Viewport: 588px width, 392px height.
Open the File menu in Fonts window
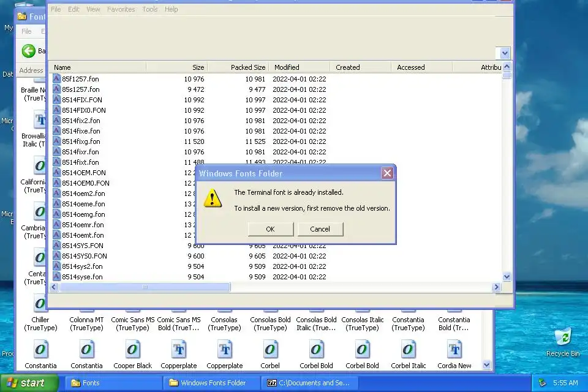coord(26,31)
